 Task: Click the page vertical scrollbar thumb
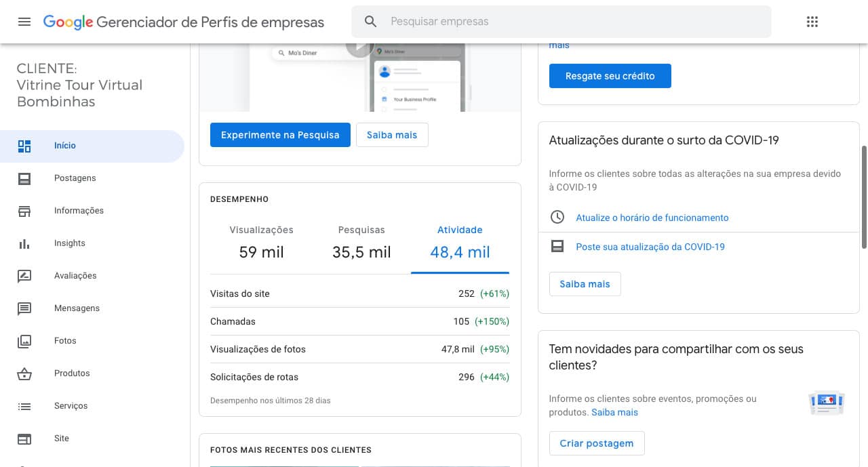864,197
